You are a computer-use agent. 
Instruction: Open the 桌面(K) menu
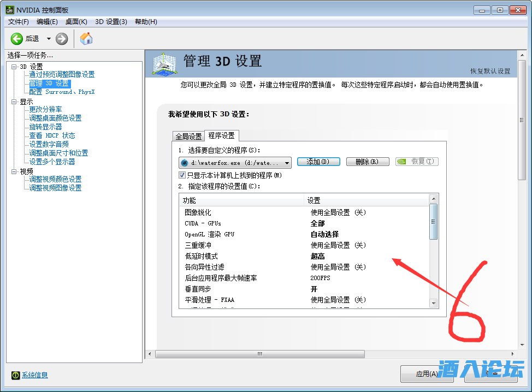point(76,22)
